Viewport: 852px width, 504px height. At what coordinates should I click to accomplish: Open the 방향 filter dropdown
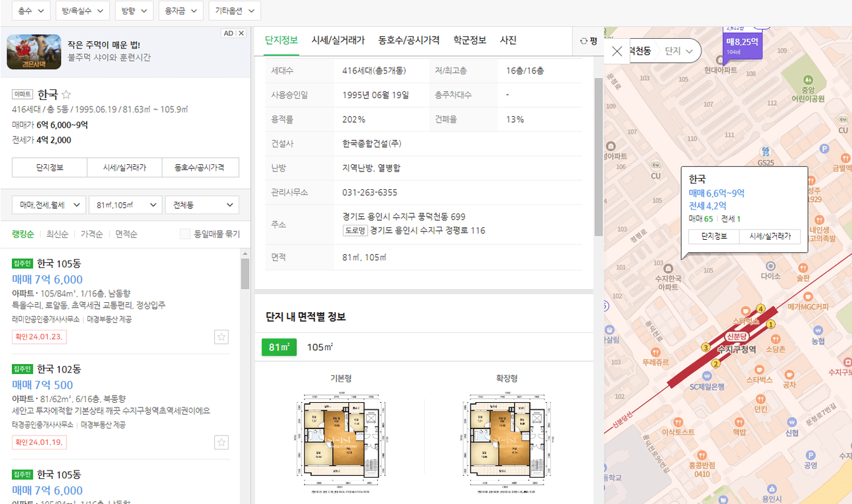(x=134, y=11)
